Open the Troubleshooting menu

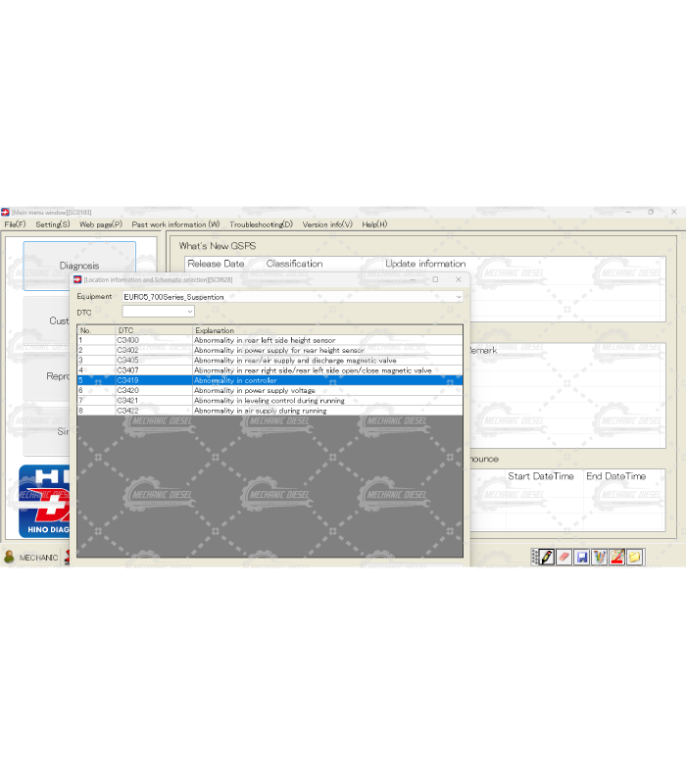[x=261, y=224]
